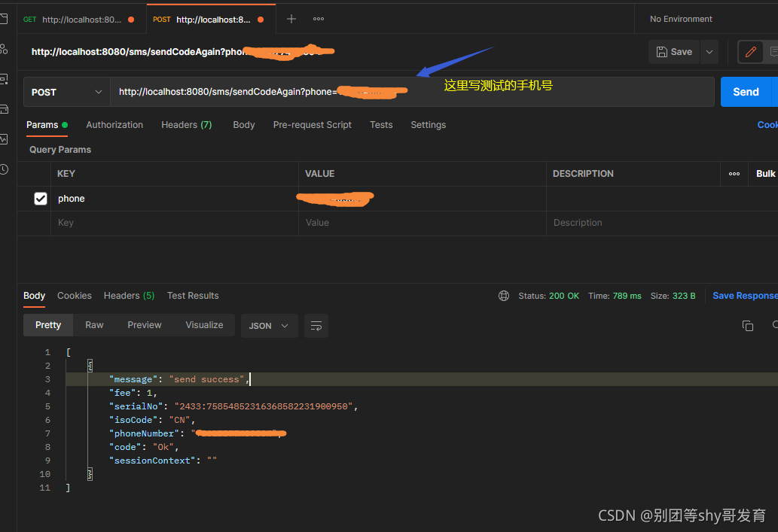Open the No Environment selector

[x=681, y=19]
